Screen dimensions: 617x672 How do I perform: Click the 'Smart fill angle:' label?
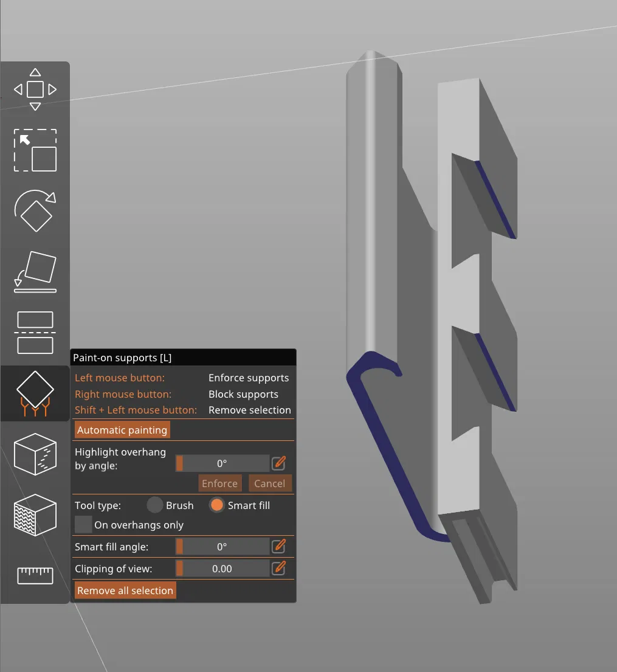point(111,547)
